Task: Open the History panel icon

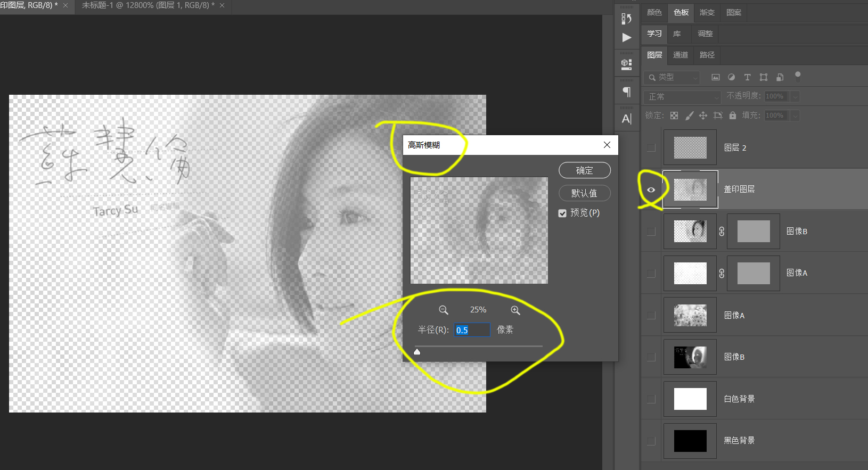Action: 626,19
